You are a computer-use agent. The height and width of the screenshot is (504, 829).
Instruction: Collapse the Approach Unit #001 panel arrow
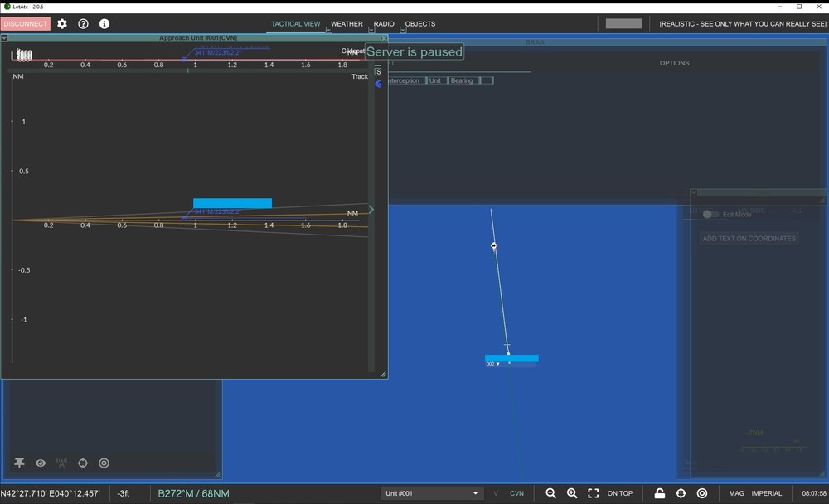4,38
